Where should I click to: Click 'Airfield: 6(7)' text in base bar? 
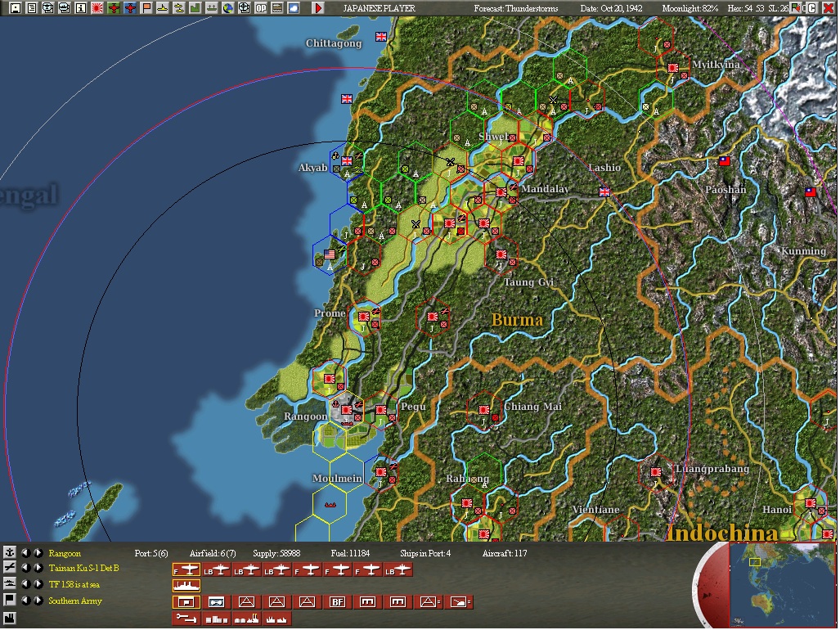point(213,553)
